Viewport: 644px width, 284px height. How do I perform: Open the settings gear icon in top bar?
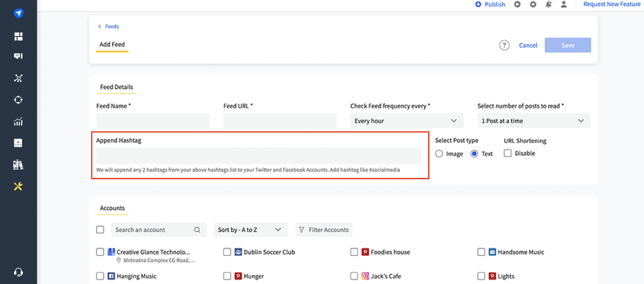point(533,5)
